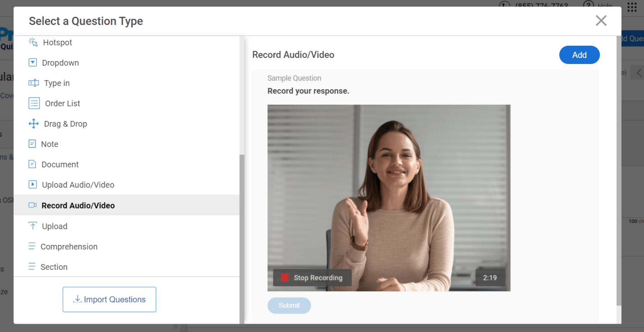This screenshot has height=332, width=644.
Task: Select the Note icon
Action: (x=32, y=144)
